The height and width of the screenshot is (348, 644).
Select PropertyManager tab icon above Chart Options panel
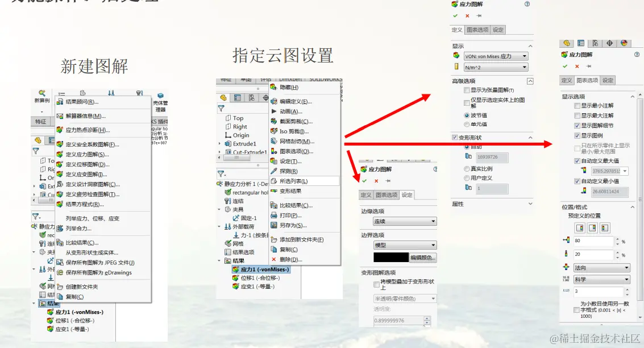click(x=581, y=43)
